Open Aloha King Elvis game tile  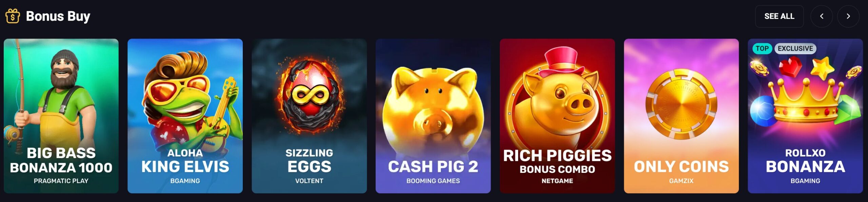(x=185, y=116)
